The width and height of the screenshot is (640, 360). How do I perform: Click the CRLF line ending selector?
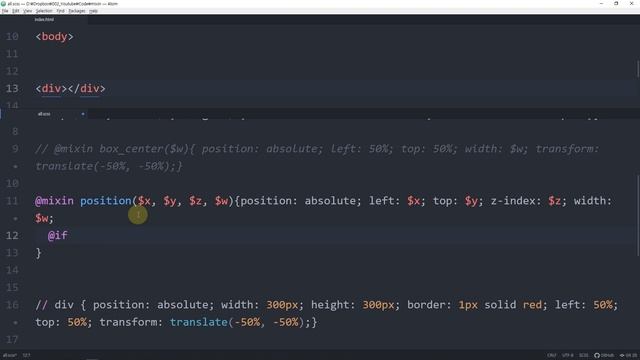(x=552, y=355)
